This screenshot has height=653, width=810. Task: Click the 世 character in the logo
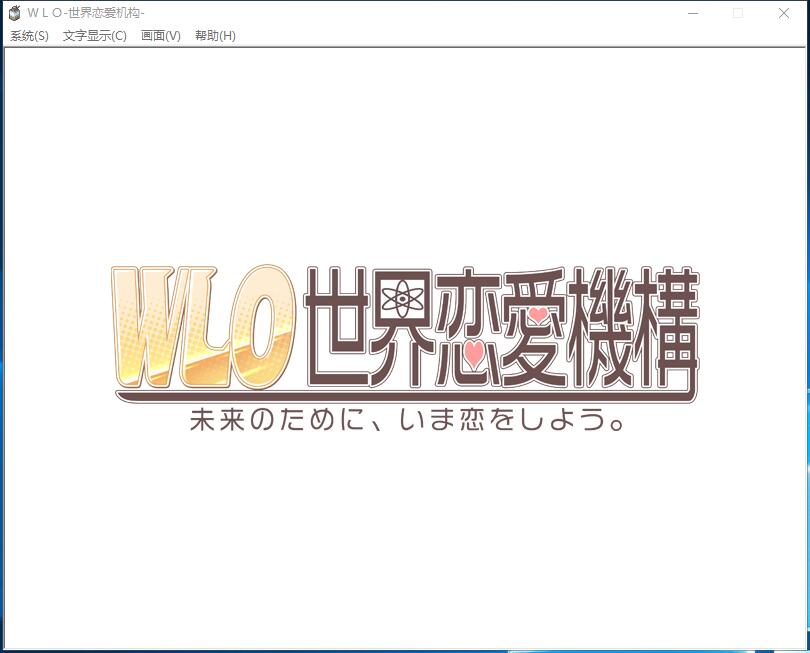tap(340, 325)
